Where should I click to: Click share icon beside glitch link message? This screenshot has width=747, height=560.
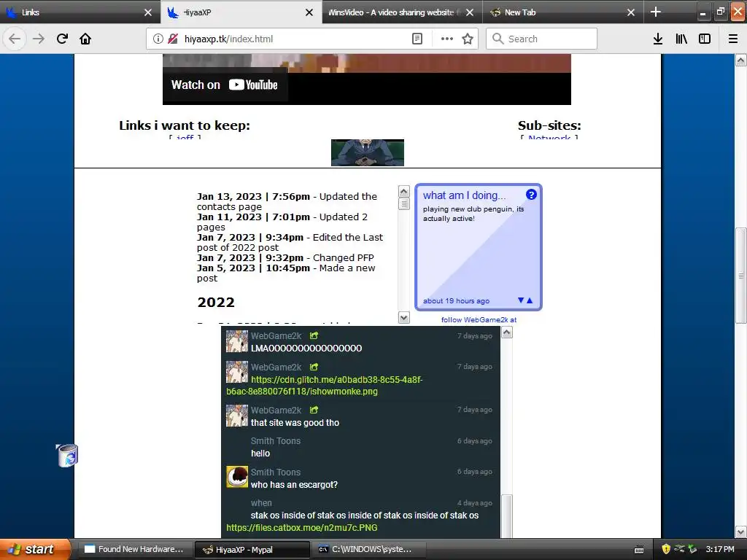coord(314,367)
